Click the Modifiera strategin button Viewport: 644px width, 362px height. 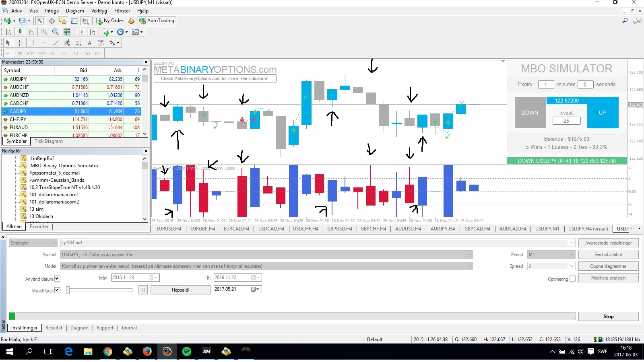[x=608, y=278]
